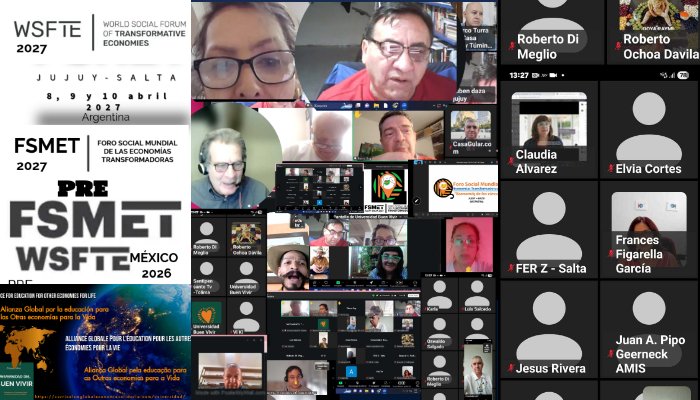The height and width of the screenshot is (400, 700).
Task: Click the muted mic icon beside large Roberto Di Meglio
Action: click(x=512, y=46)
